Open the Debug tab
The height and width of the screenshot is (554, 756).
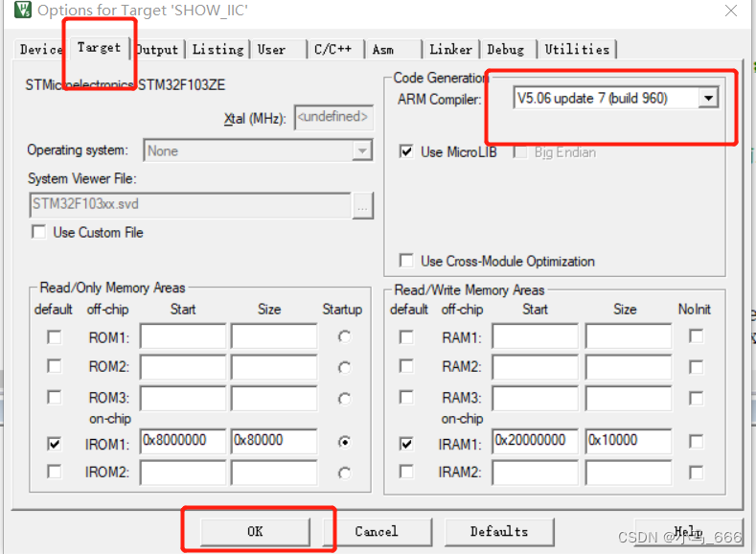[x=505, y=49]
